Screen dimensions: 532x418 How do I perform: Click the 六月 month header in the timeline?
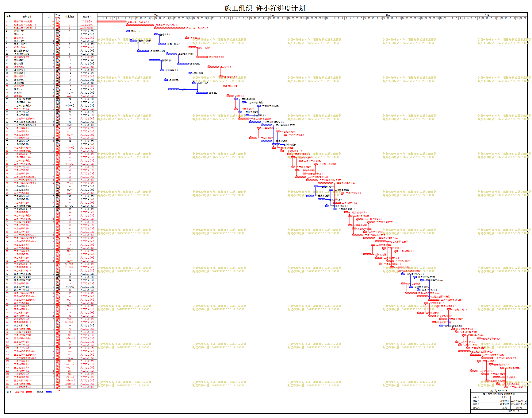487,15
